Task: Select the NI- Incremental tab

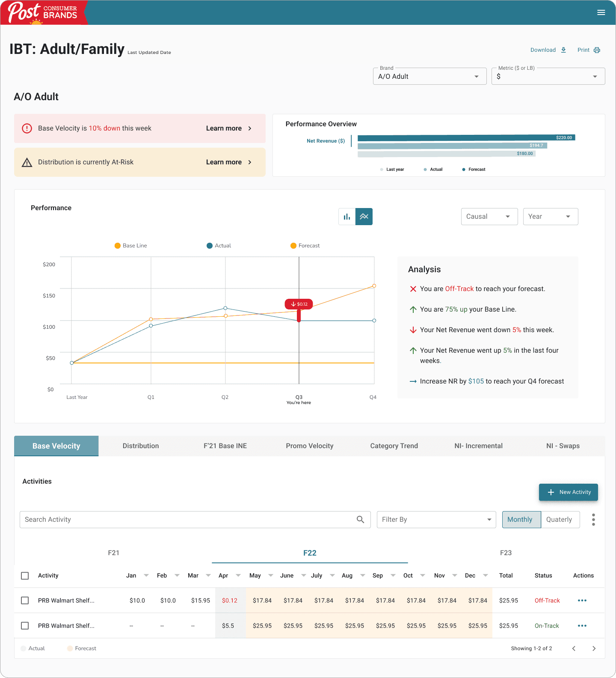Action: [478, 446]
